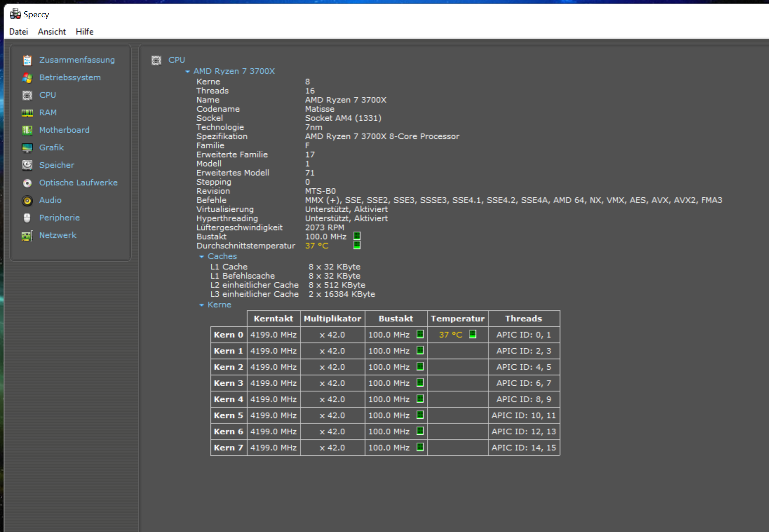Click the Kern 5 Bustakt green indicator

[x=420, y=415]
